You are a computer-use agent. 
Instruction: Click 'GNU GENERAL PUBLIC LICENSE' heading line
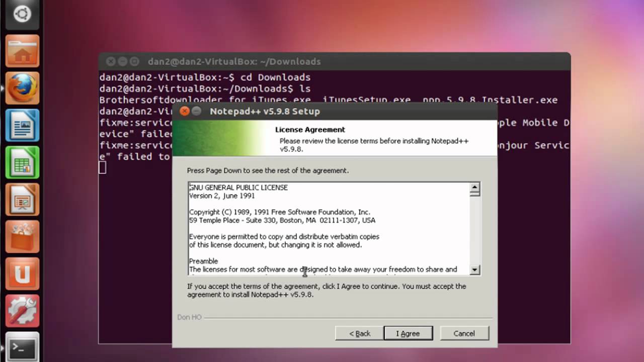coord(238,188)
